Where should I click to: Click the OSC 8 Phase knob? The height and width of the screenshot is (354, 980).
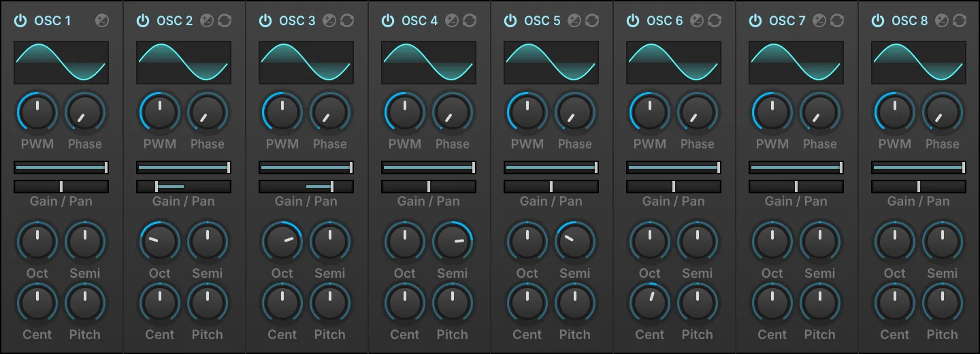tap(943, 112)
